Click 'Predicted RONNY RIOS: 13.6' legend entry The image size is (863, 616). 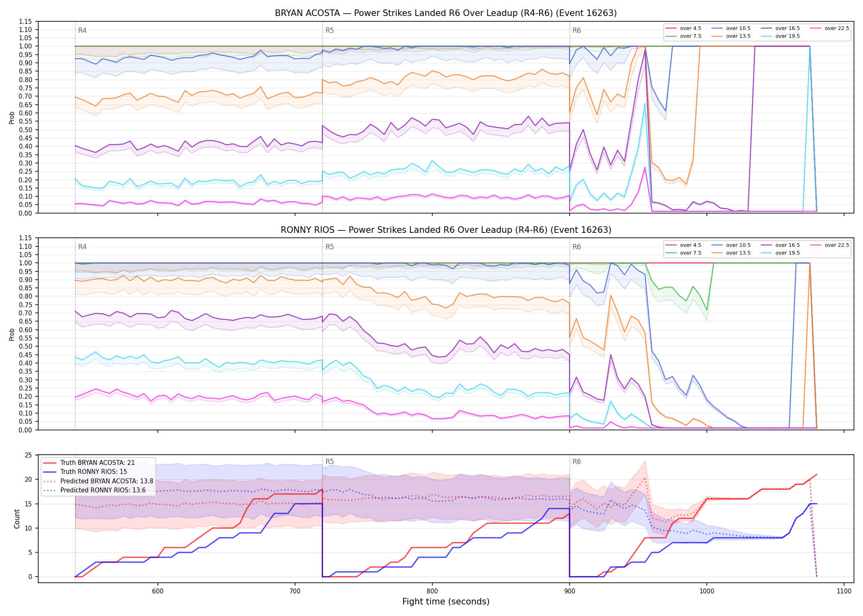94,490
